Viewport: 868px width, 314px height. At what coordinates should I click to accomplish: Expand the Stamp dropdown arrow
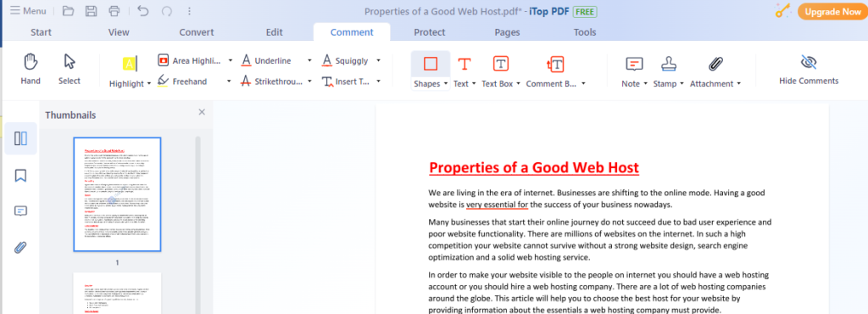point(682,84)
